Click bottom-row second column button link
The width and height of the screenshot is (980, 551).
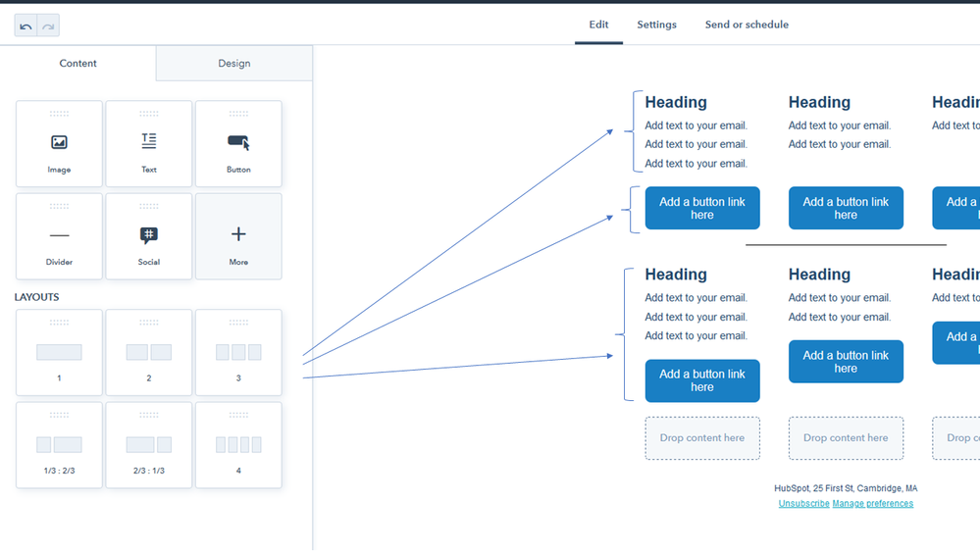click(x=846, y=362)
